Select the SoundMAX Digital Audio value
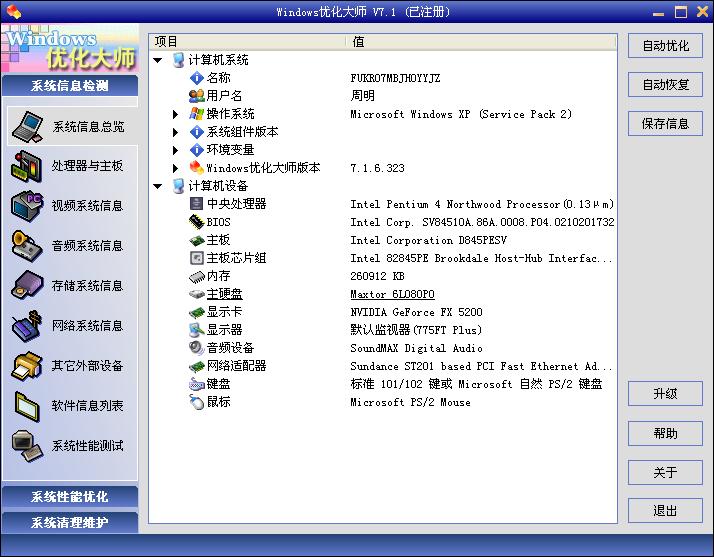 (416, 348)
